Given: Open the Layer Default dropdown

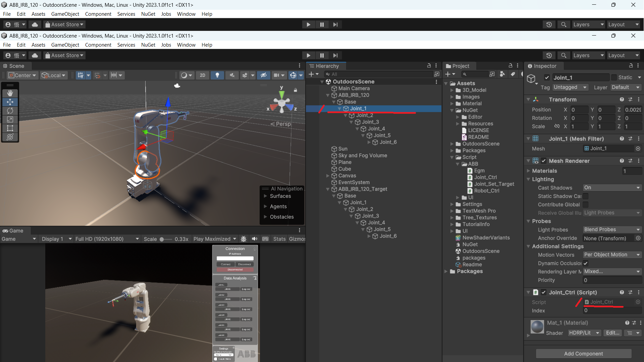Looking at the screenshot, I should 626,87.
